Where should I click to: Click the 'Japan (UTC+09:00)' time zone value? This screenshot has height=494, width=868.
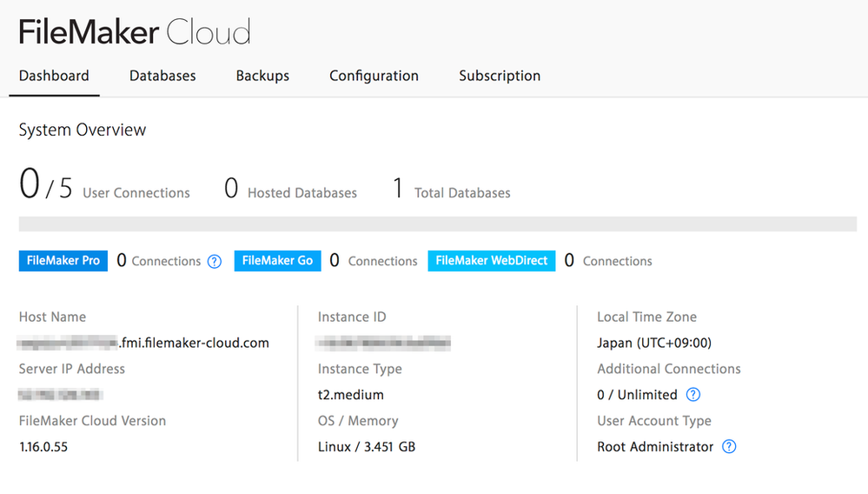pyautogui.click(x=654, y=343)
